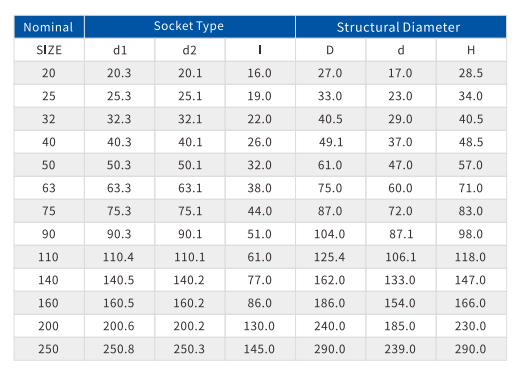Click the uppercase D column label

(x=330, y=50)
